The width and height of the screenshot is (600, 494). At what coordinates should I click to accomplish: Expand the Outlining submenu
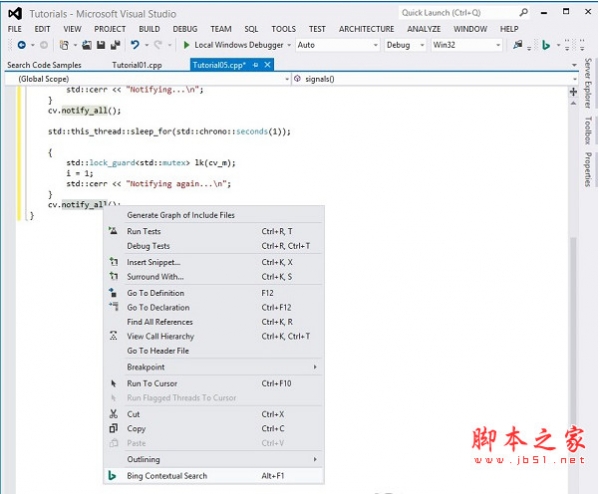[214, 460]
